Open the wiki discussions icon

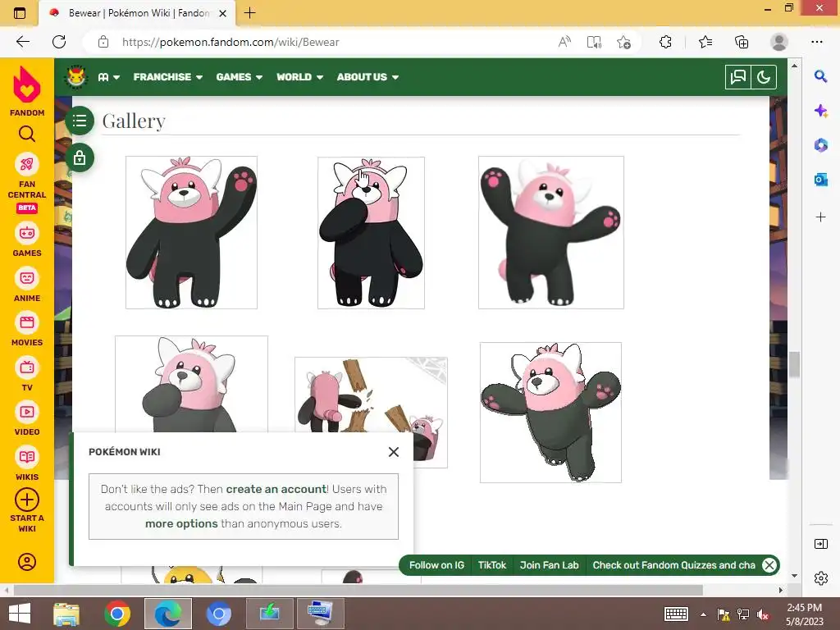click(x=737, y=77)
